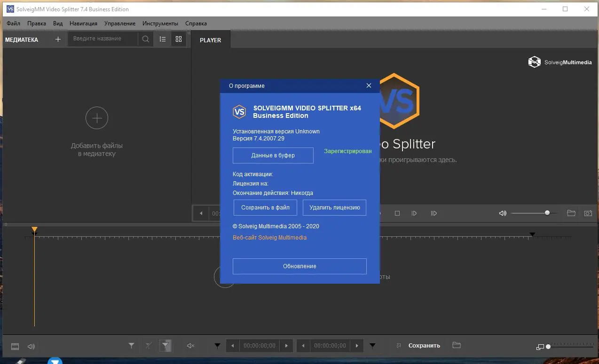
Task: Select the Stop playback icon
Action: tap(397, 213)
